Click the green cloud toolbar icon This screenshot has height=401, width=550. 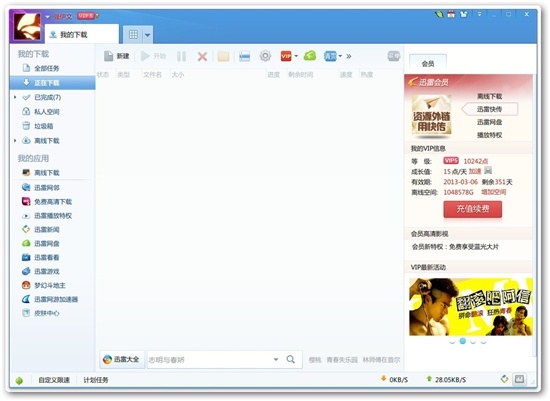point(310,56)
